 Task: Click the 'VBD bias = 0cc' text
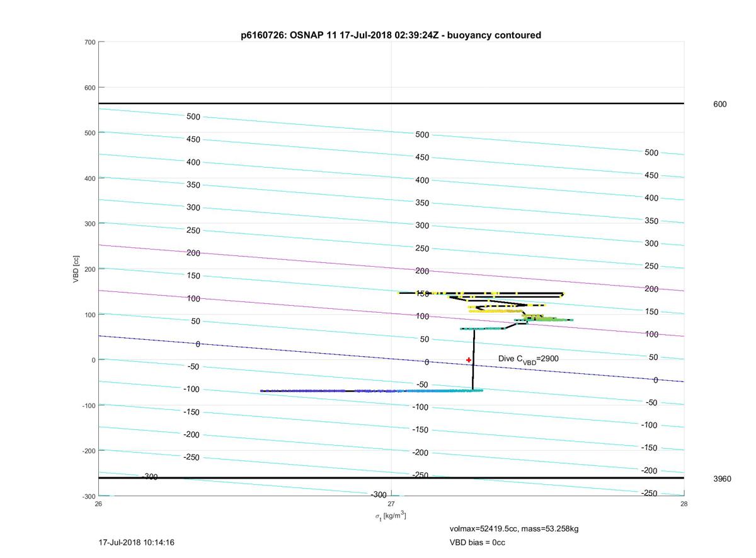477,542
